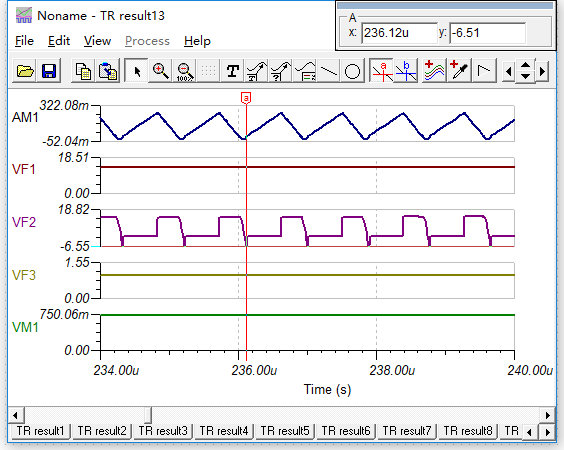Open the View menu
This screenshot has width=564, height=450.
[97, 41]
